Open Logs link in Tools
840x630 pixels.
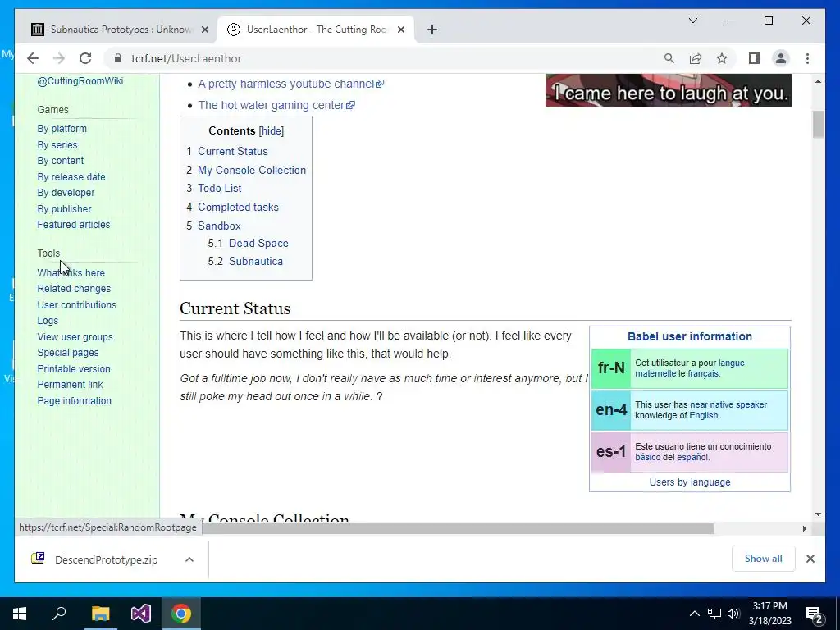point(48,321)
